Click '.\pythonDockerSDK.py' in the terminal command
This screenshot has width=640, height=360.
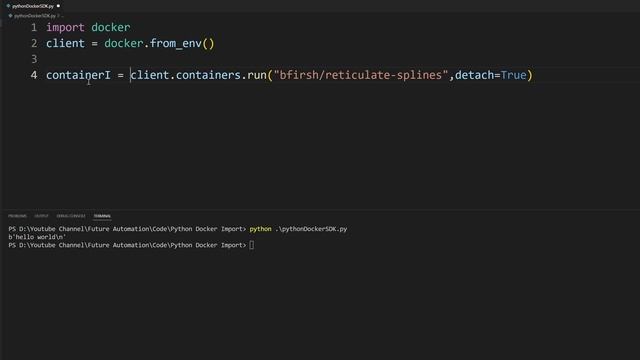(311, 229)
